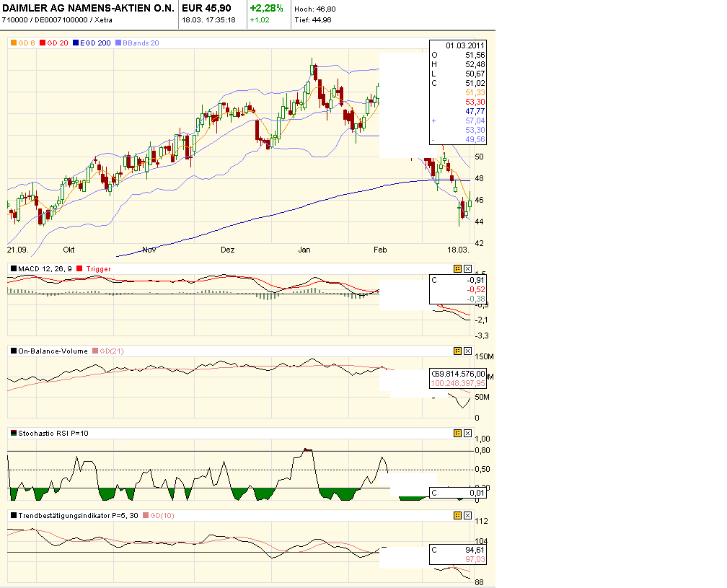Select the BBands 20 legend label

click(141, 43)
